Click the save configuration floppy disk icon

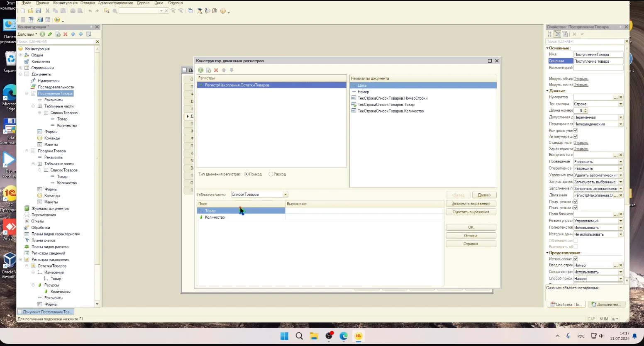pyautogui.click(x=38, y=11)
